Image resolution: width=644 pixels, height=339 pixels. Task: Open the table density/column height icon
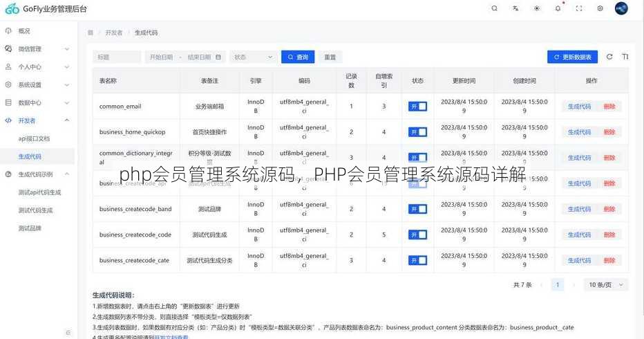tap(625, 57)
